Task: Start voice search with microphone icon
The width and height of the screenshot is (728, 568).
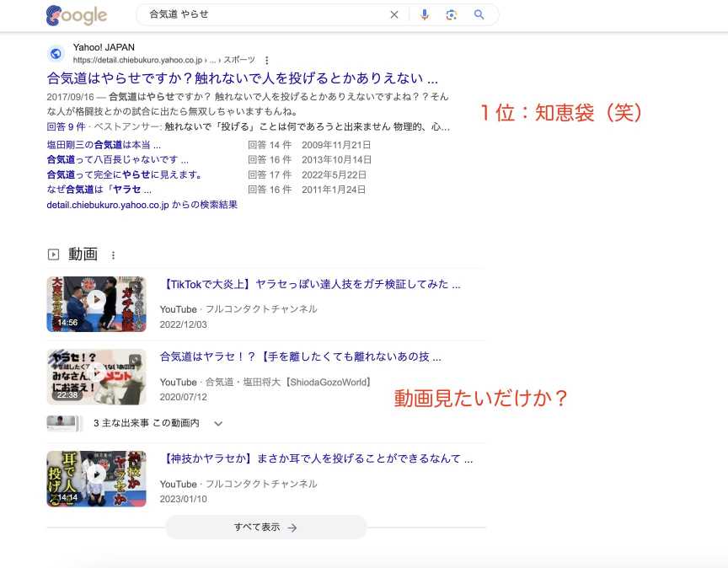Action: click(425, 15)
